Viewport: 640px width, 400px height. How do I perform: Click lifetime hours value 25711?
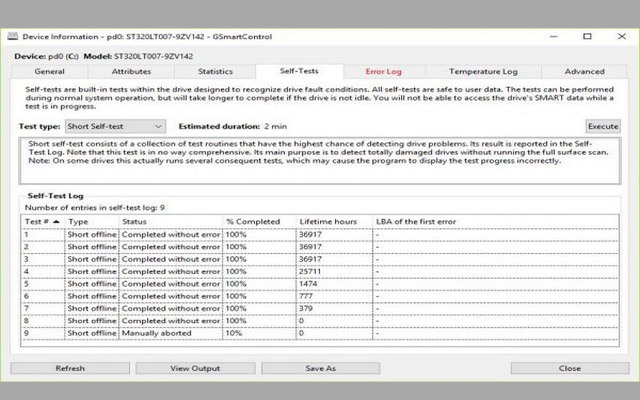[310, 271]
